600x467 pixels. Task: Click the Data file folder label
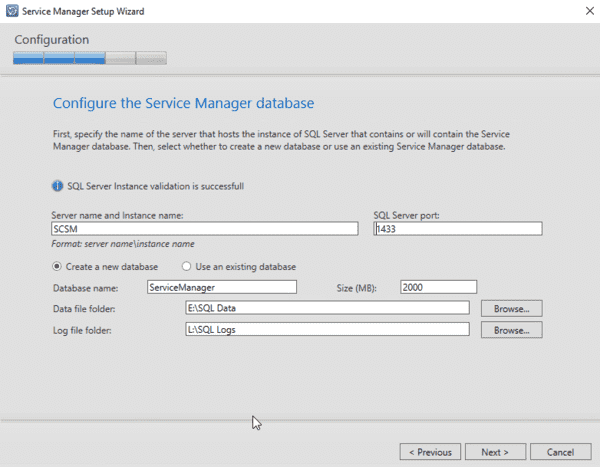coord(84,309)
